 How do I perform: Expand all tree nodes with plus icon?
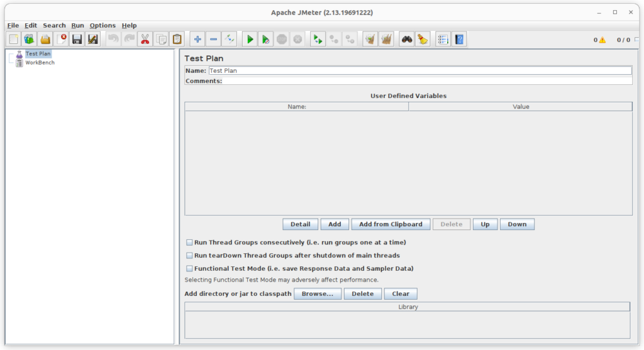[x=197, y=40]
